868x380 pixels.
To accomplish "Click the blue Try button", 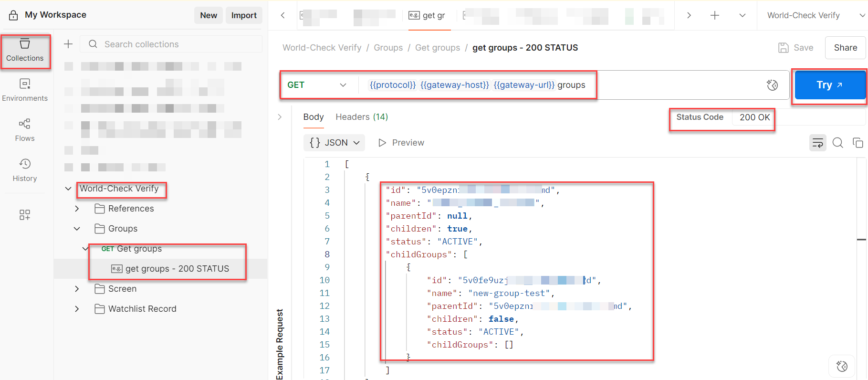I will tap(830, 85).
